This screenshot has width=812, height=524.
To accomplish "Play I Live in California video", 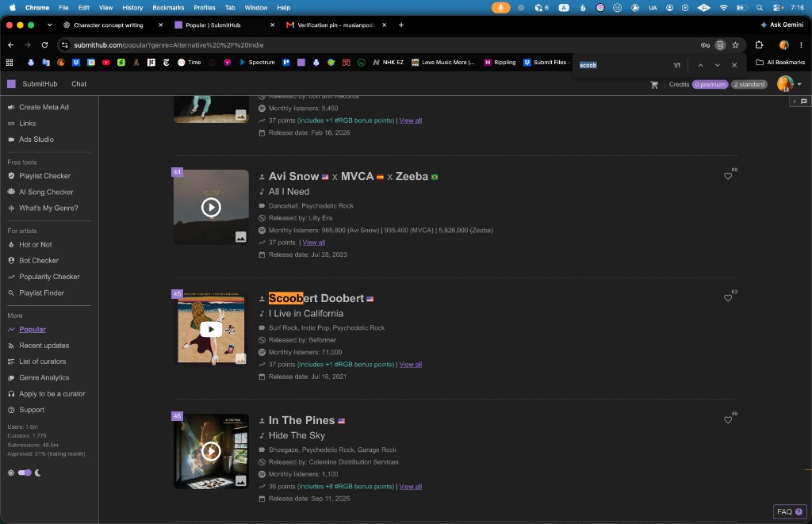I will tap(211, 329).
